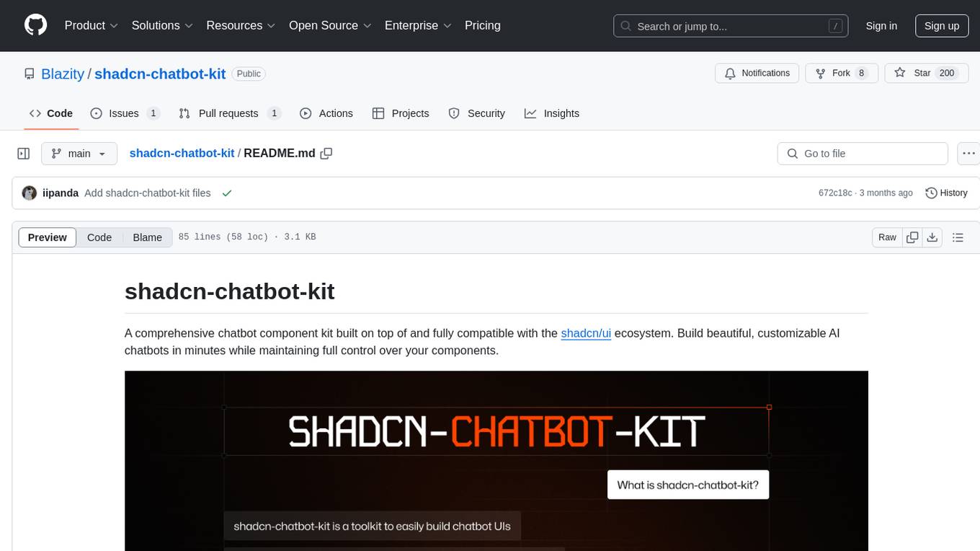Image resolution: width=980 pixels, height=551 pixels.
Task: Click the Notifications bell button
Action: point(757,73)
